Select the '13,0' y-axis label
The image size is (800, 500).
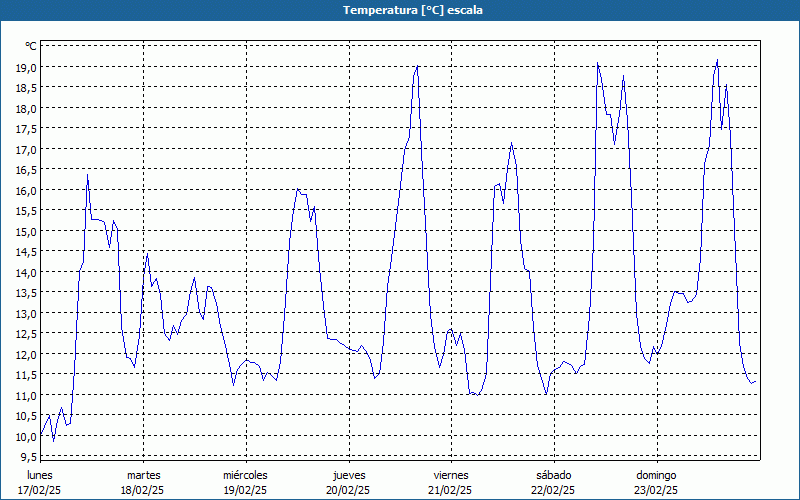(x=27, y=313)
